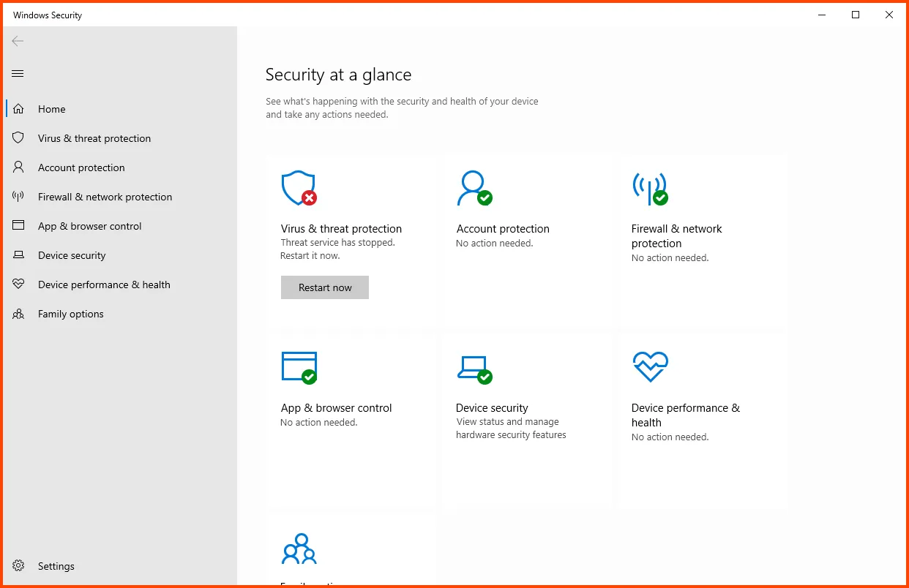
Task: Select Family options in sidebar
Action: click(121, 314)
